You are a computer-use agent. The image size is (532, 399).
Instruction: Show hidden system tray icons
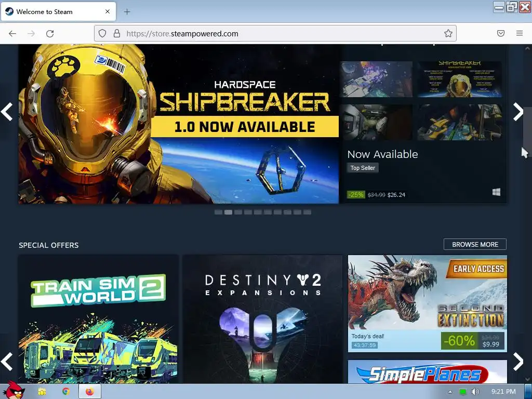(x=450, y=392)
